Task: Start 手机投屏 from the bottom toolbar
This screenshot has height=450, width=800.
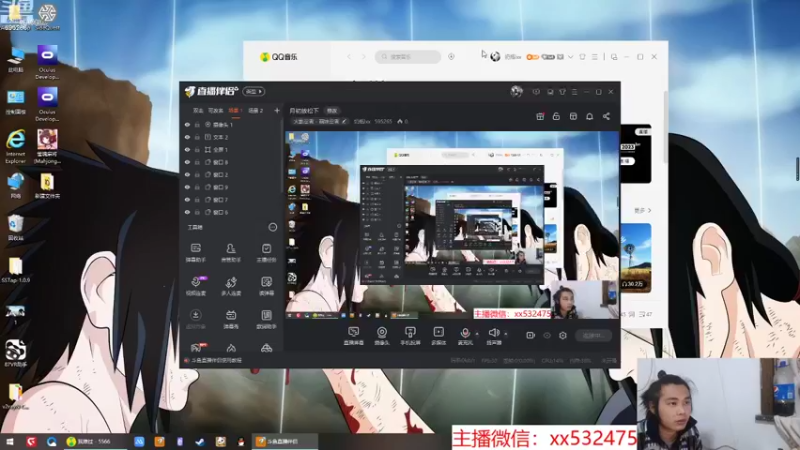Action: click(x=410, y=336)
